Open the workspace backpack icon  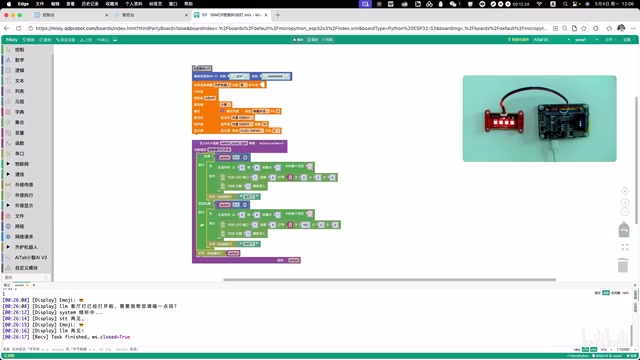[624, 229]
